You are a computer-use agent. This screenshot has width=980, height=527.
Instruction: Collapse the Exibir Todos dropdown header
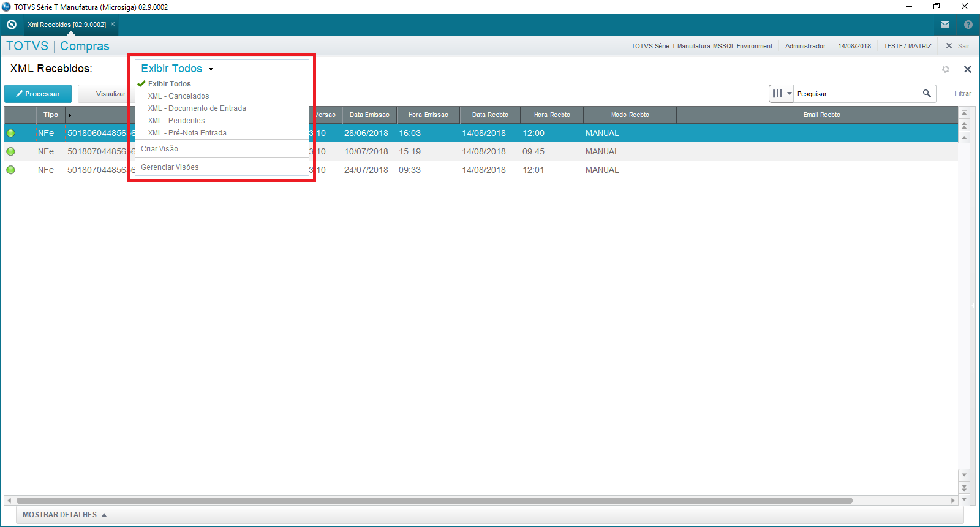[x=177, y=69]
